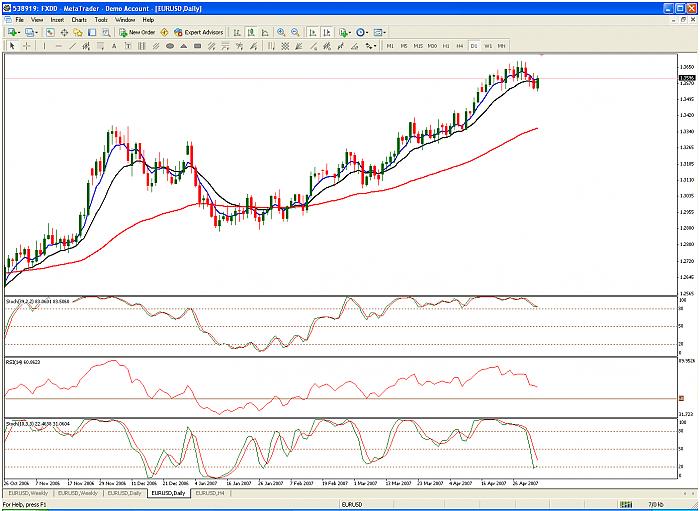Open the Periods clock dropdown
The width and height of the screenshot is (700, 511).
pos(362,33)
